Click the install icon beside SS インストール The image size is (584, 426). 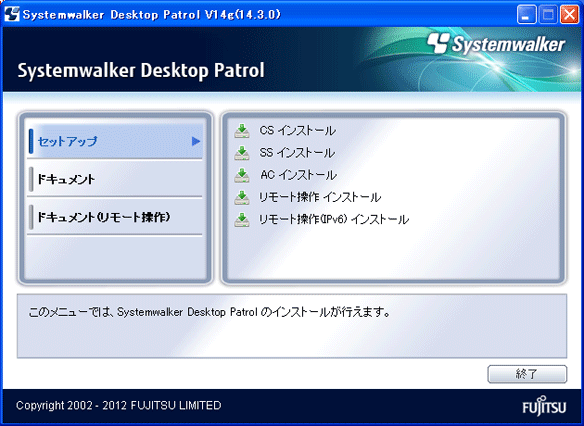tap(242, 153)
